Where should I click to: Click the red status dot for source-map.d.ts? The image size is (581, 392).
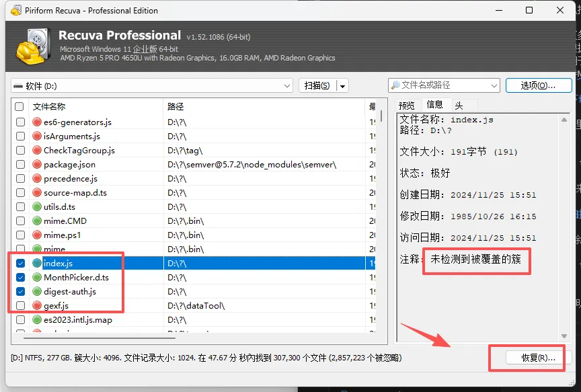[37, 193]
